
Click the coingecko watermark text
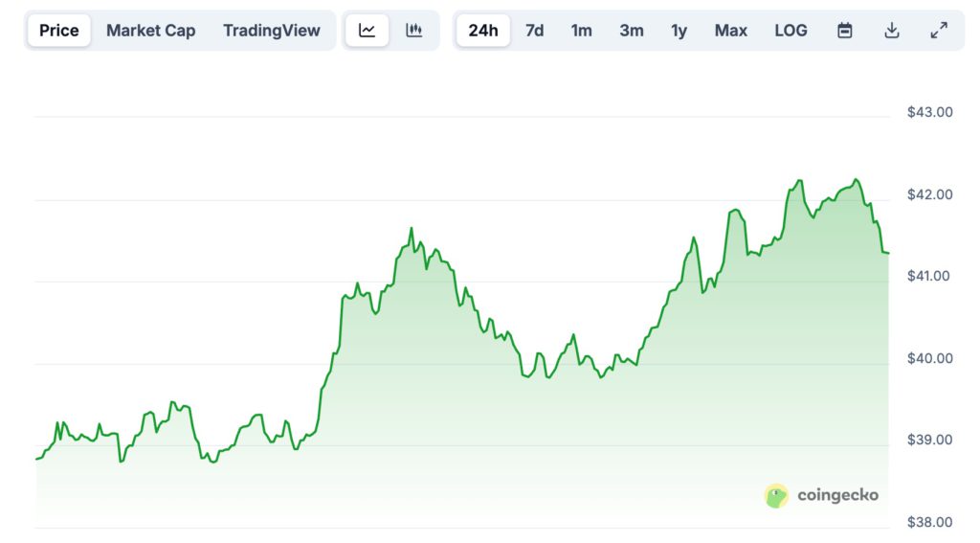pos(835,495)
